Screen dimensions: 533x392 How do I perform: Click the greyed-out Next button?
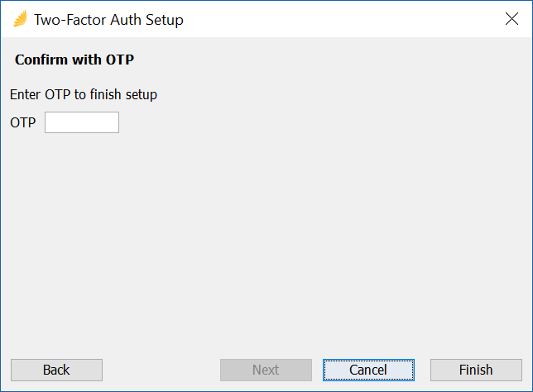(266, 370)
